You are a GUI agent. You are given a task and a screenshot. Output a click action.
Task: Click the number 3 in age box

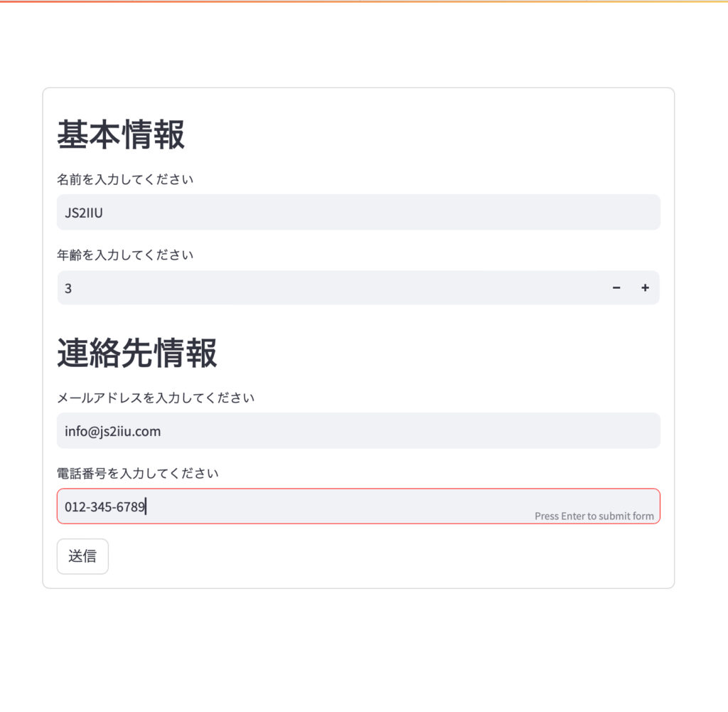pyautogui.click(x=68, y=289)
